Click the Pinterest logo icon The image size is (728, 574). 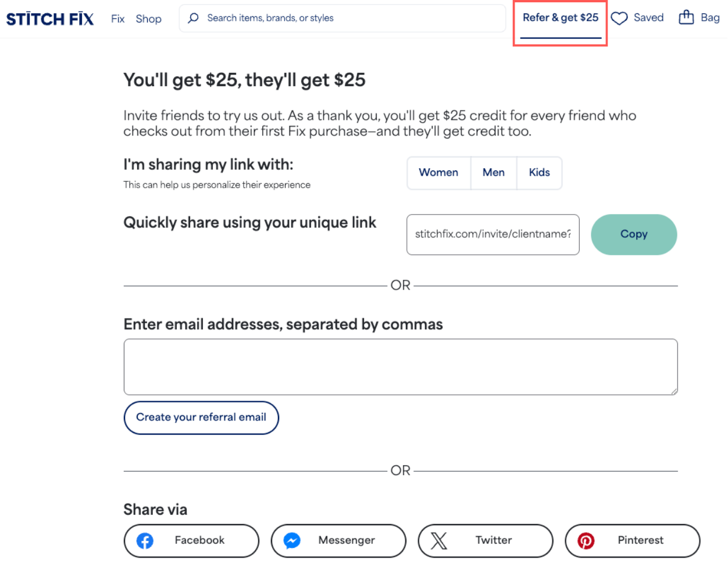pos(586,541)
